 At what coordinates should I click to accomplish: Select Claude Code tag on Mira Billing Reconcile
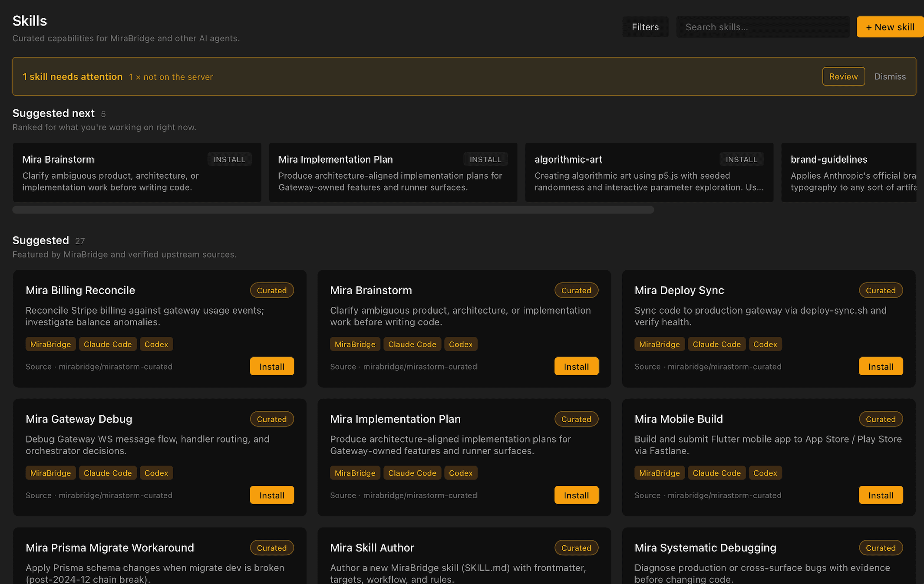coord(108,344)
